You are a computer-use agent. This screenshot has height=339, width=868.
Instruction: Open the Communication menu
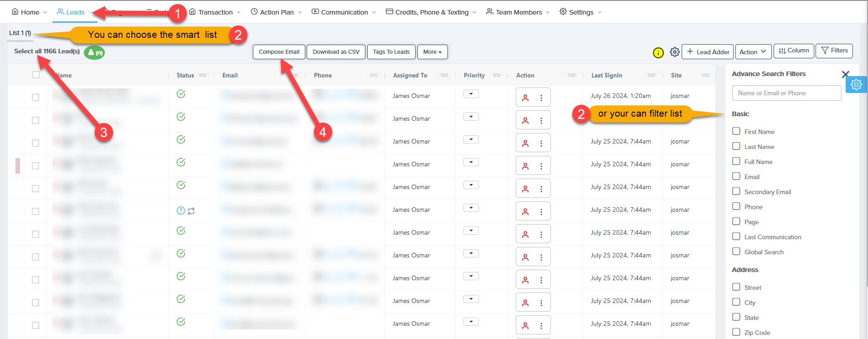(344, 12)
